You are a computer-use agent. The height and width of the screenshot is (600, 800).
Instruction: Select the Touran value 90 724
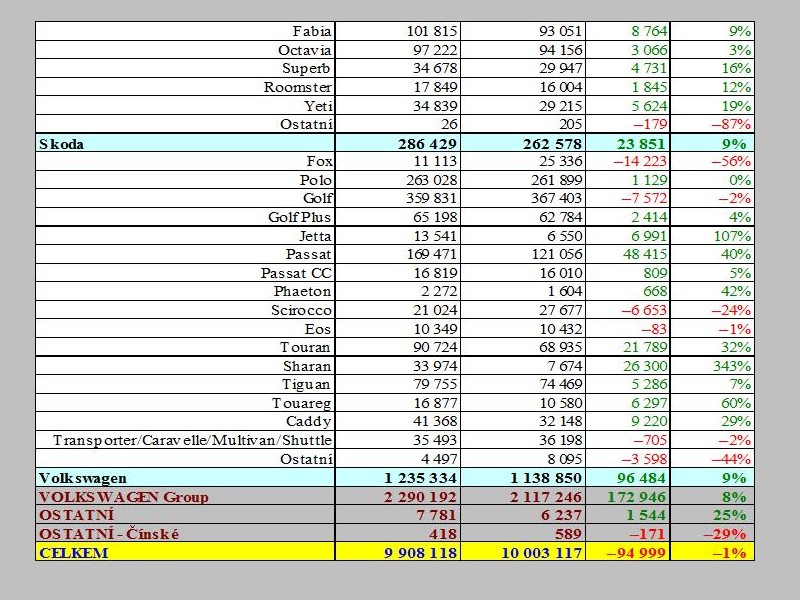[435, 347]
